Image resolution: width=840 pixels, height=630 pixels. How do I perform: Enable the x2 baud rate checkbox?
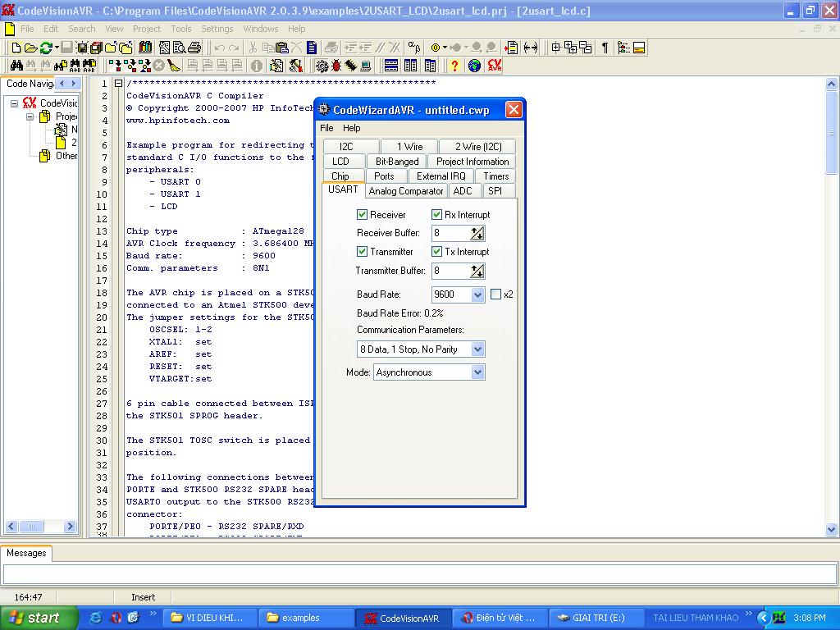pyautogui.click(x=495, y=294)
